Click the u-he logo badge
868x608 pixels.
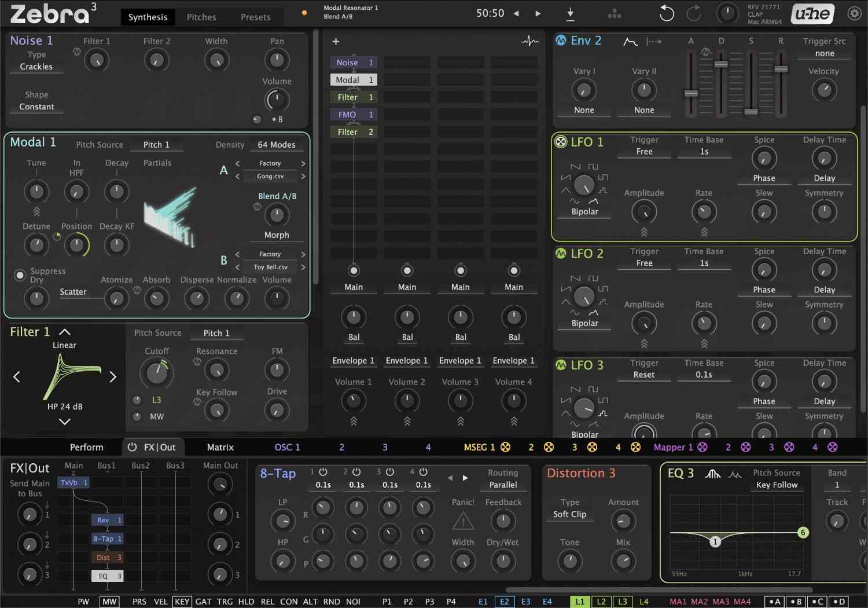[x=812, y=13]
